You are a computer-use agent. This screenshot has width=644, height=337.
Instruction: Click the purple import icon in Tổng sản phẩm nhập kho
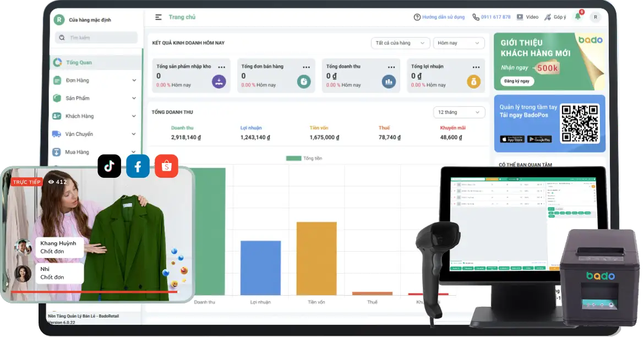219,81
